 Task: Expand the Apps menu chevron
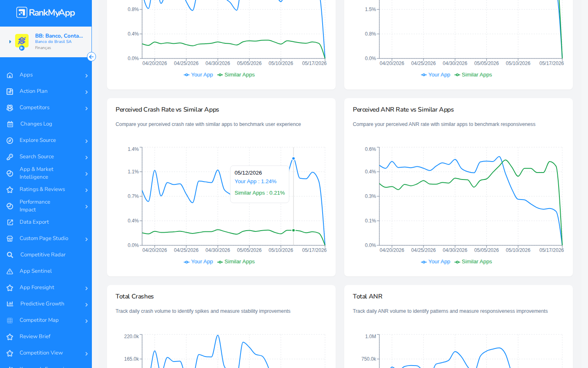coord(87,76)
